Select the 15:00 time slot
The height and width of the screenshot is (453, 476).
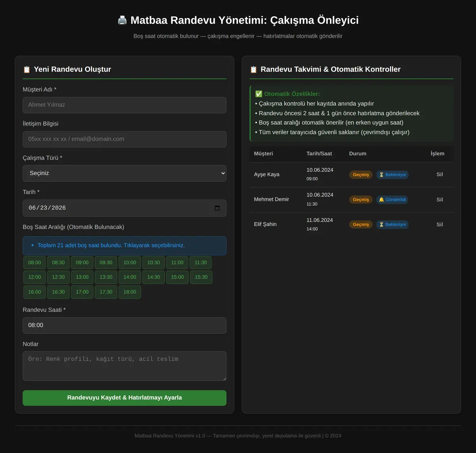click(x=177, y=277)
